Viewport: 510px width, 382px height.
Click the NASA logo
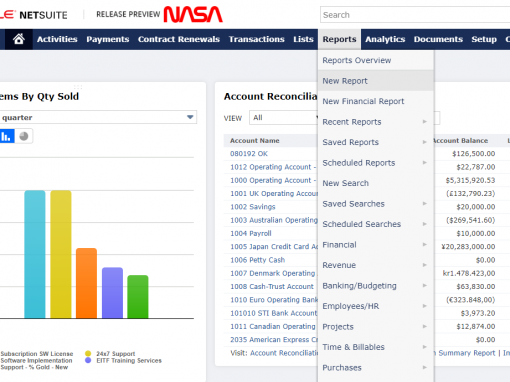193,14
